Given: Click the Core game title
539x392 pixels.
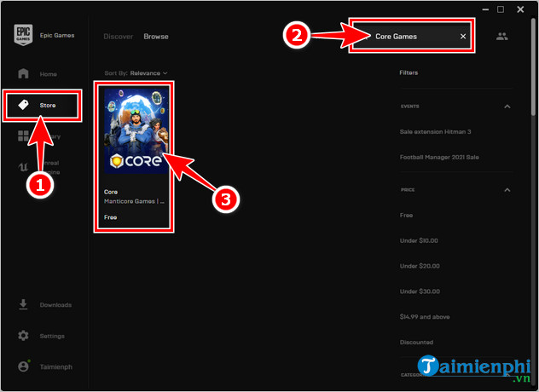Looking at the screenshot, I should [x=111, y=192].
